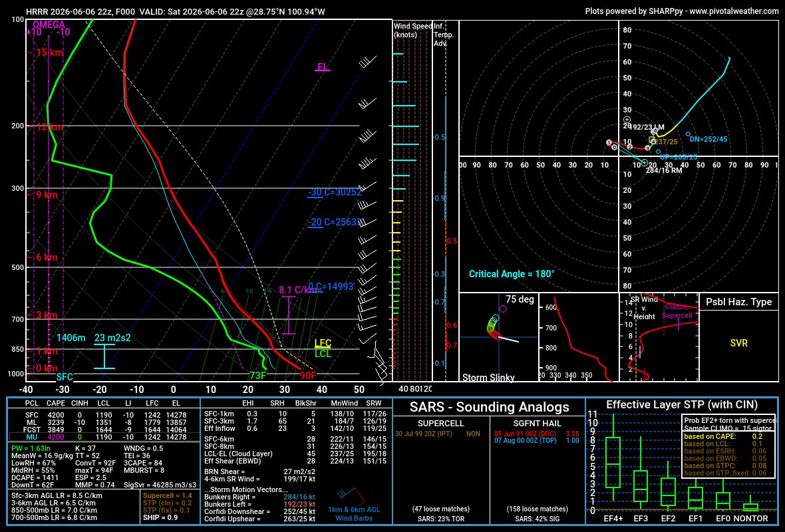This screenshot has width=785, height=532.
Task: Click the 1406m effective inflow height
Action: tap(71, 338)
